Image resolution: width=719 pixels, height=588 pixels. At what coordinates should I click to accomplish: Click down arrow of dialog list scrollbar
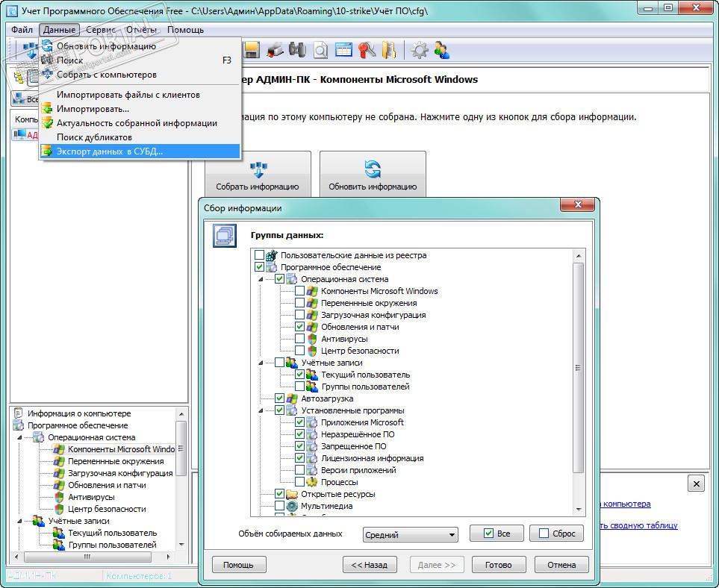tap(578, 510)
